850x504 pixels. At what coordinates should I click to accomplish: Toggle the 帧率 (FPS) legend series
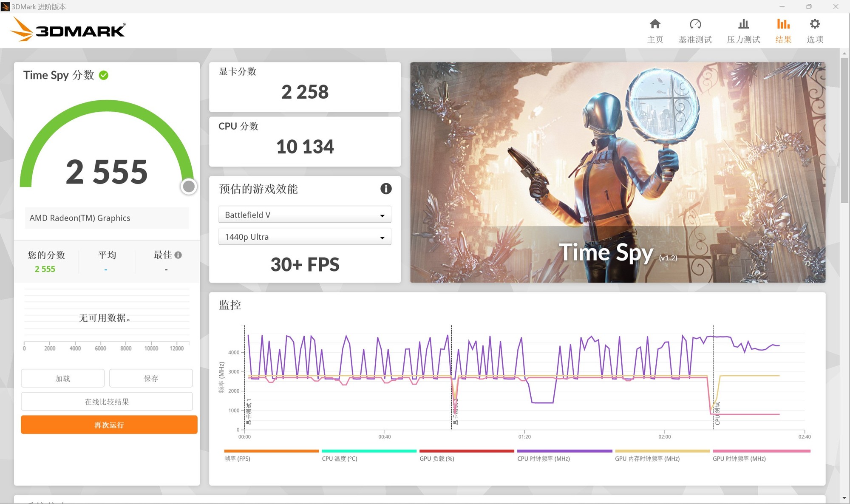point(238,459)
